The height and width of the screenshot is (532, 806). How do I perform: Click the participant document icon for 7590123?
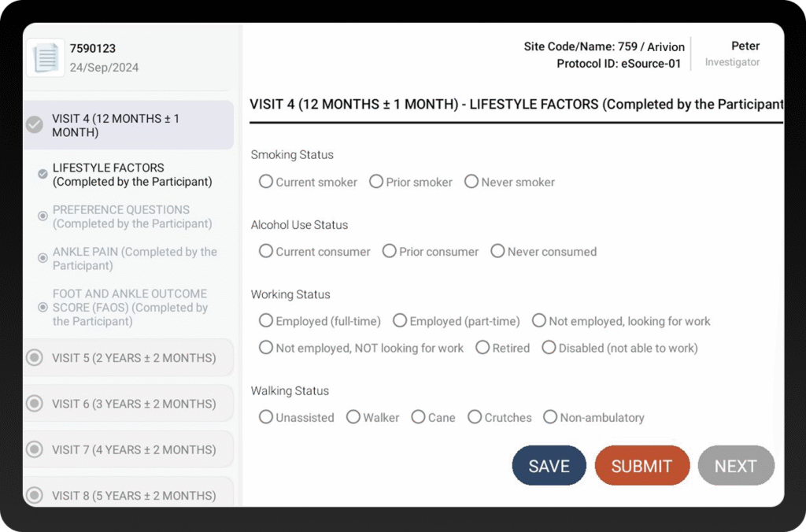coord(45,57)
